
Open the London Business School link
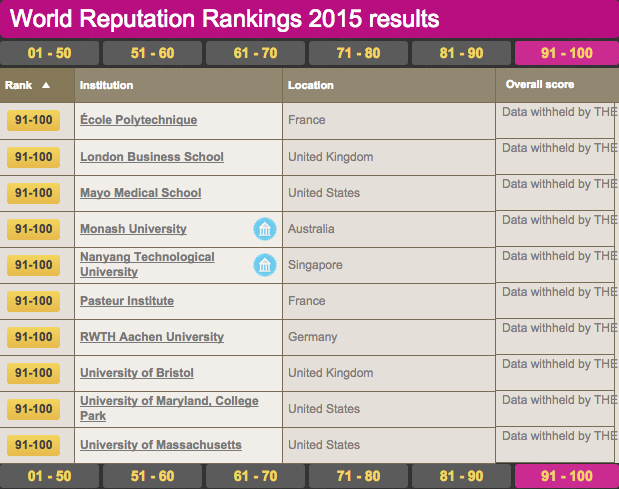pos(152,157)
